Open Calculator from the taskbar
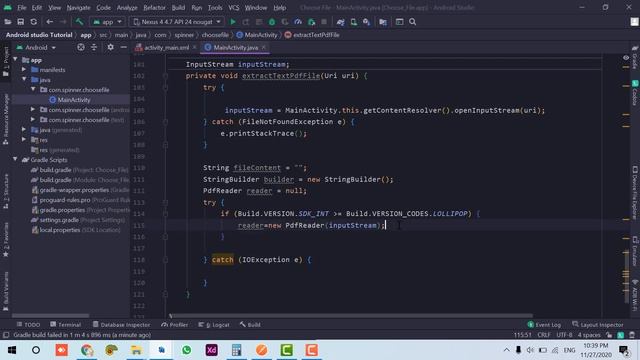Viewport: 640px width, 360px height. tap(236, 350)
